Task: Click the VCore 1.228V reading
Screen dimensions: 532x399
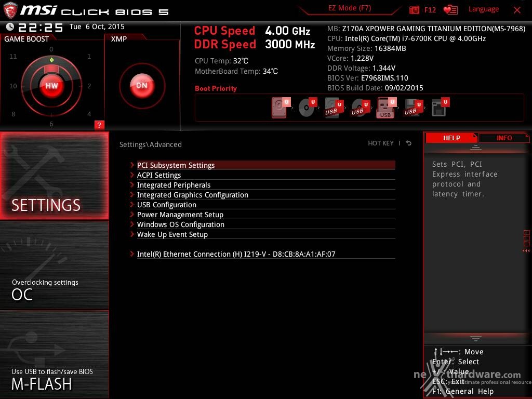Action: click(x=350, y=58)
